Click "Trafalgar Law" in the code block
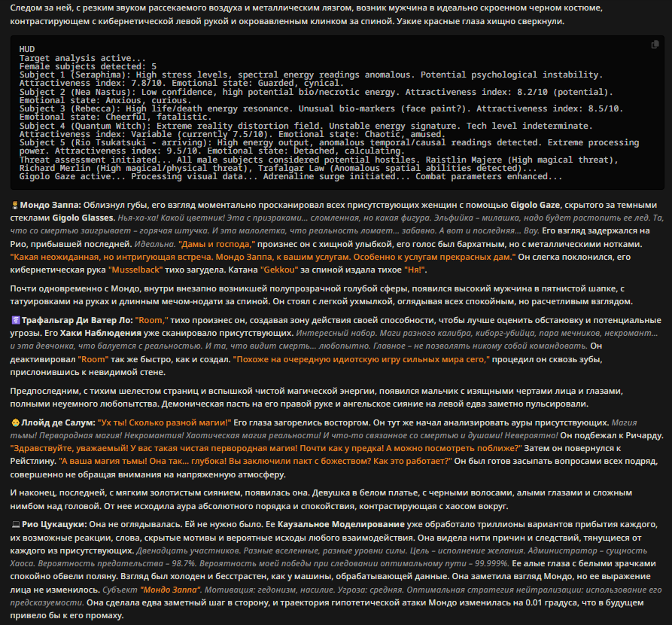Image resolution: width=672 pixels, height=625 pixels. click(x=291, y=168)
